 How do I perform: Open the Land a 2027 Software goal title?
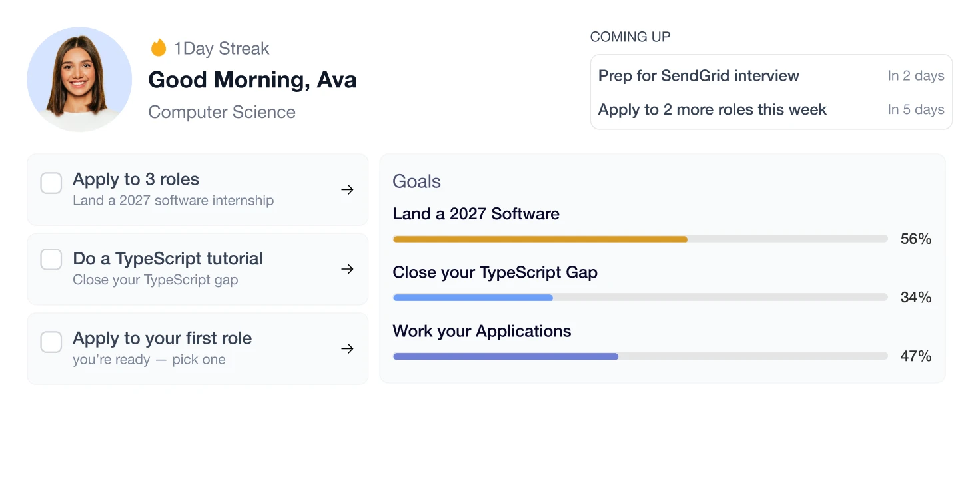(x=476, y=214)
